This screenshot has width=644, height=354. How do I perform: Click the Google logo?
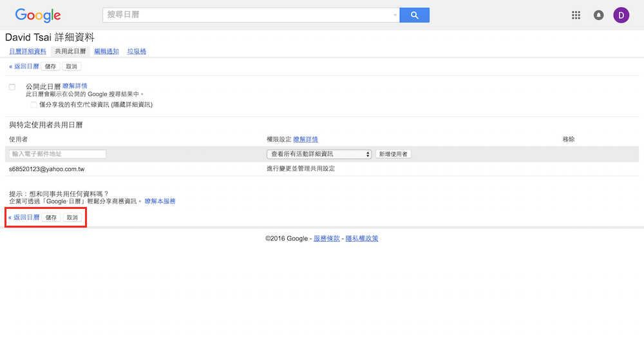38,15
